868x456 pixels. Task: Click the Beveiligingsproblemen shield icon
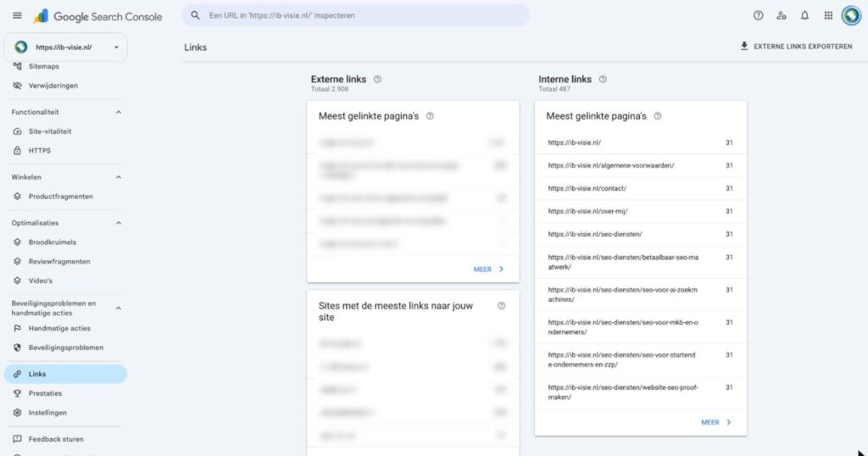(17, 348)
